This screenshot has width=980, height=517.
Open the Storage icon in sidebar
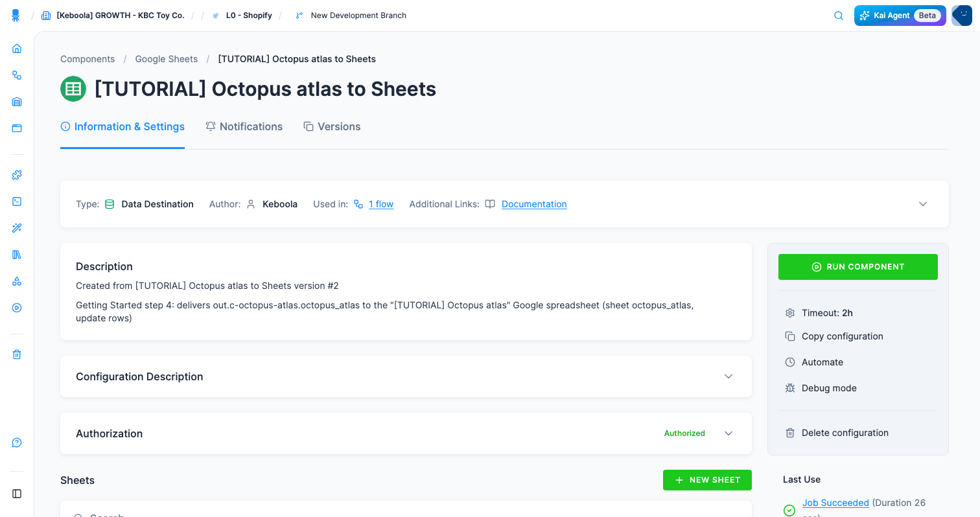[17, 102]
